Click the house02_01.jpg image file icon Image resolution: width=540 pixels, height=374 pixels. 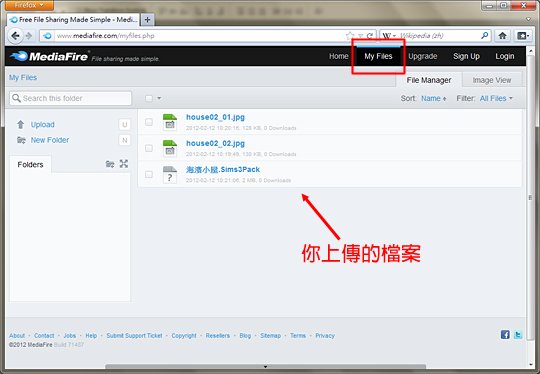coord(170,122)
